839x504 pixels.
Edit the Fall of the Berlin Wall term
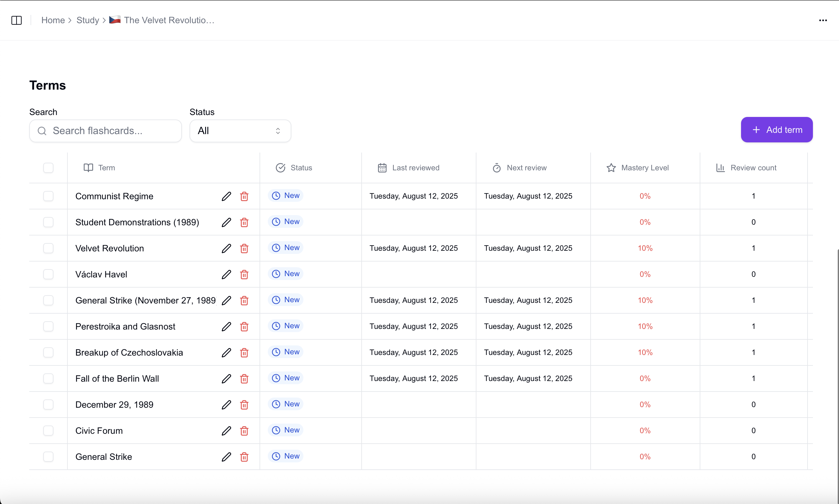pos(226,379)
